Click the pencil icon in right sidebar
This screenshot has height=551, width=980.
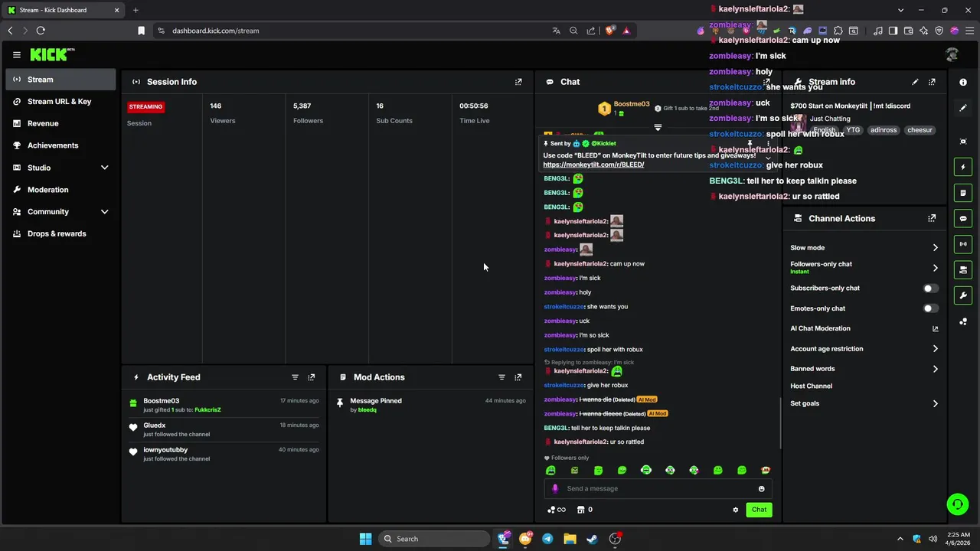[963, 109]
